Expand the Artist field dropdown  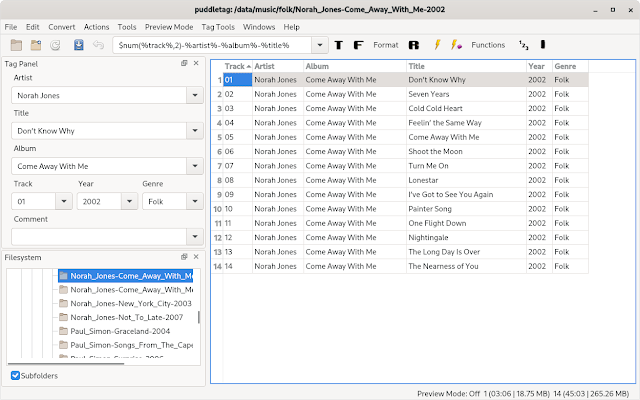195,96
